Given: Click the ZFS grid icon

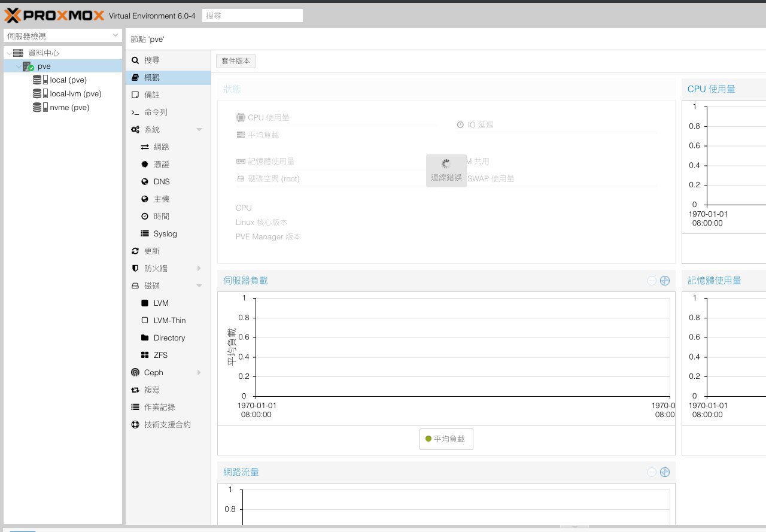Looking at the screenshot, I should click(x=145, y=355).
